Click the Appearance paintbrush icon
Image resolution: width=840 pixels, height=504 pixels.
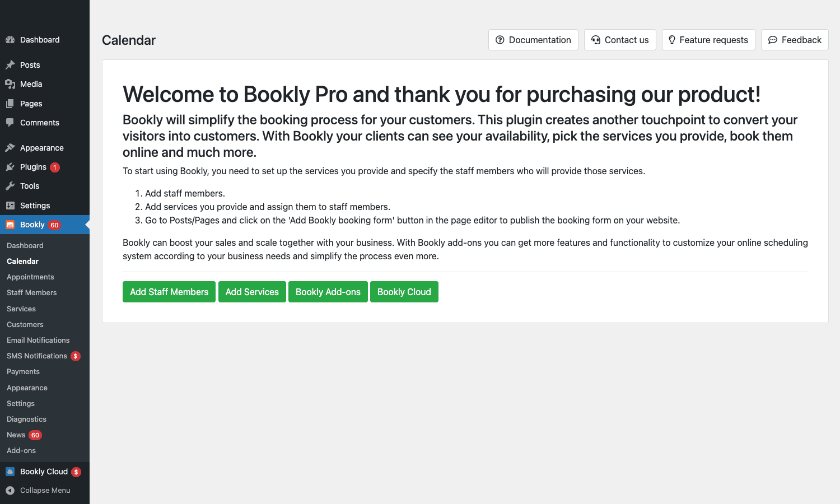[10, 148]
